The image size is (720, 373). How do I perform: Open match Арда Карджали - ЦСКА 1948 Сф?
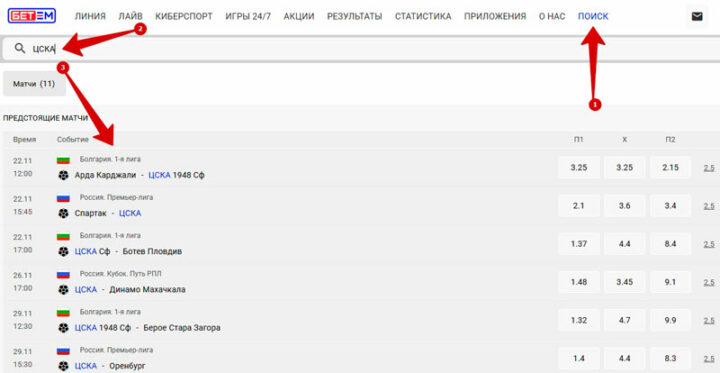click(x=140, y=175)
